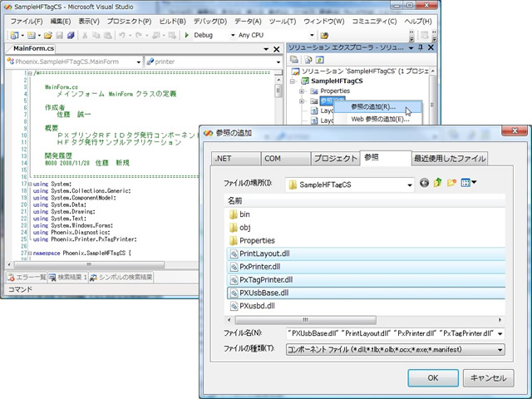Click the bin folder icon

click(x=233, y=214)
